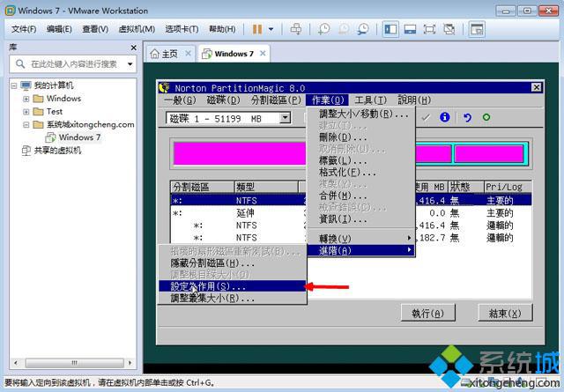
Task: Open the 选项卡(T) menu
Action: pos(182,29)
